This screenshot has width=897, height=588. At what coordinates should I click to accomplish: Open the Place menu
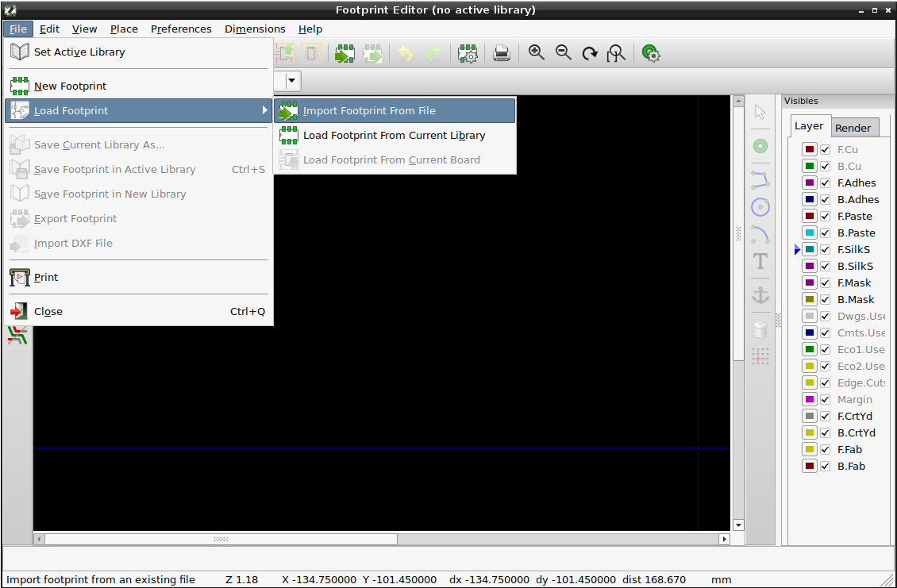click(124, 29)
